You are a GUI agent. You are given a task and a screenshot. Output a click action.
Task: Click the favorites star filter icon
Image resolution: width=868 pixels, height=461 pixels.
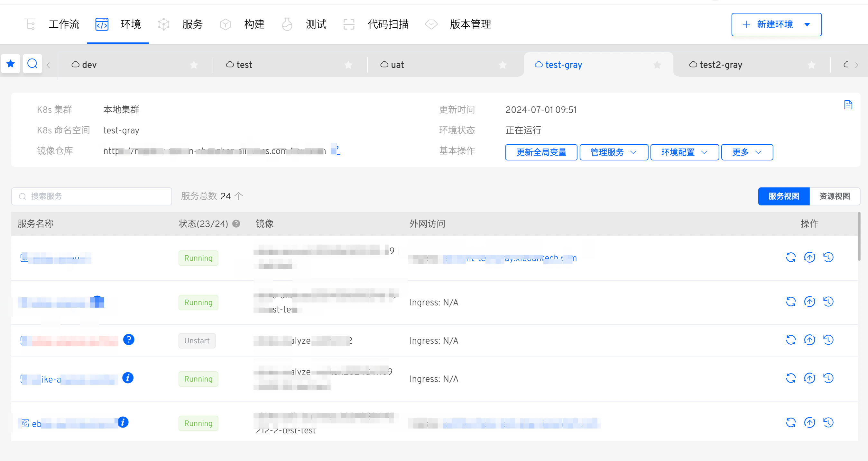pyautogui.click(x=11, y=63)
